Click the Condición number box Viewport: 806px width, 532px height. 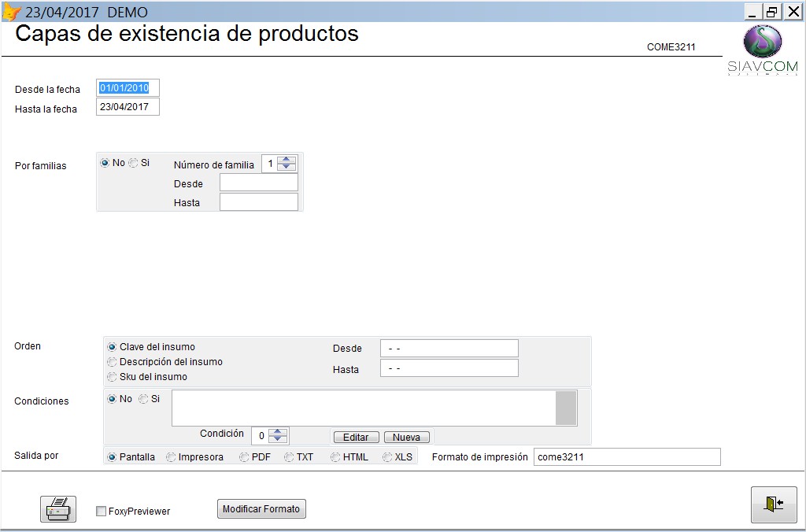(x=260, y=435)
